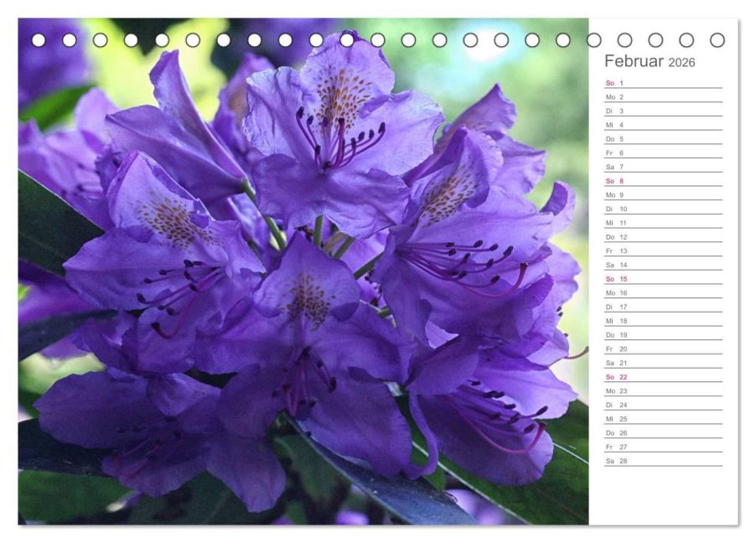Click the Mi 11 date line

(x=664, y=223)
